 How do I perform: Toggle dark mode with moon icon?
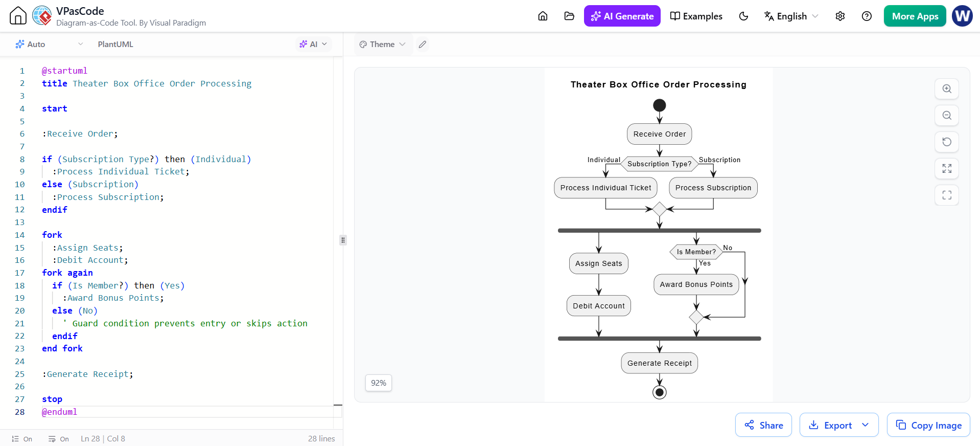tap(743, 16)
